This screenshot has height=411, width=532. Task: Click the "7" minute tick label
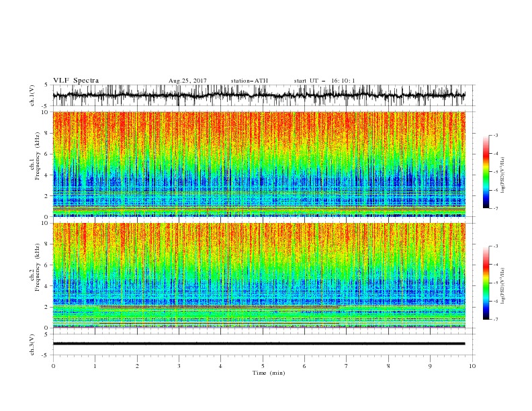click(346, 366)
